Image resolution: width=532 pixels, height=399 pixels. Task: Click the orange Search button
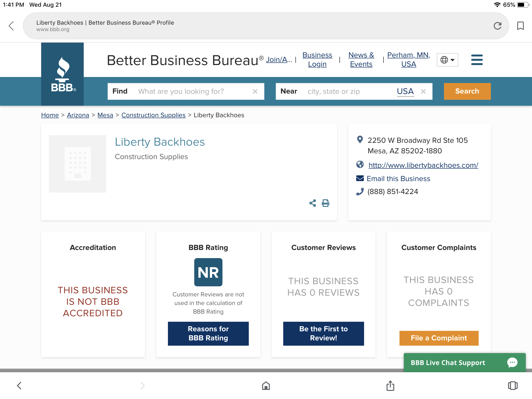467,91
